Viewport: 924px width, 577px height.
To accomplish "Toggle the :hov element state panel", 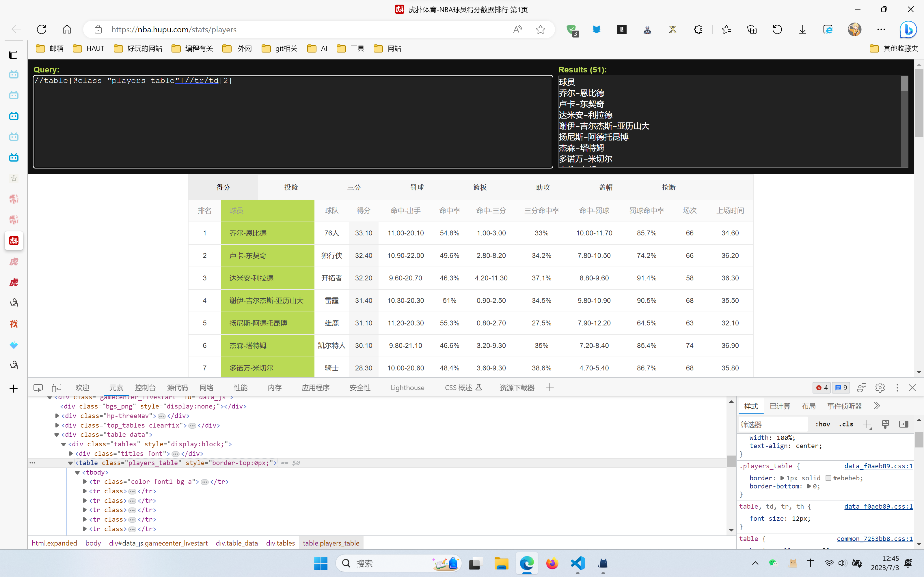I will (x=822, y=424).
